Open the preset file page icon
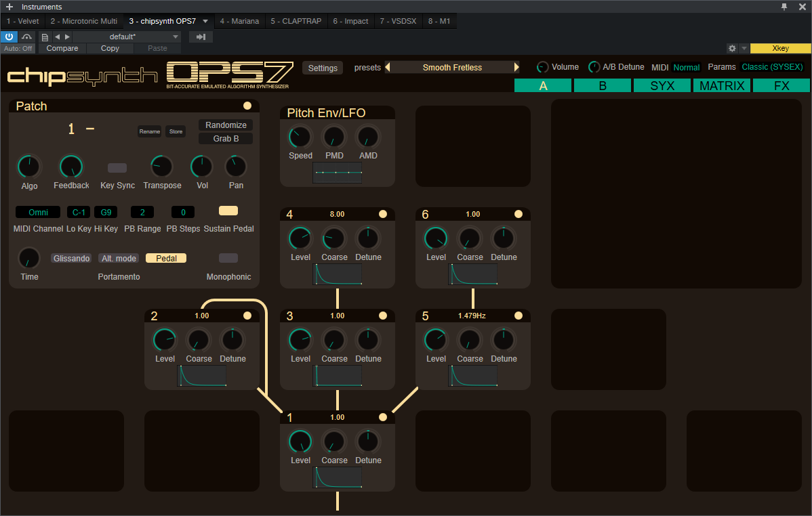 click(x=45, y=37)
